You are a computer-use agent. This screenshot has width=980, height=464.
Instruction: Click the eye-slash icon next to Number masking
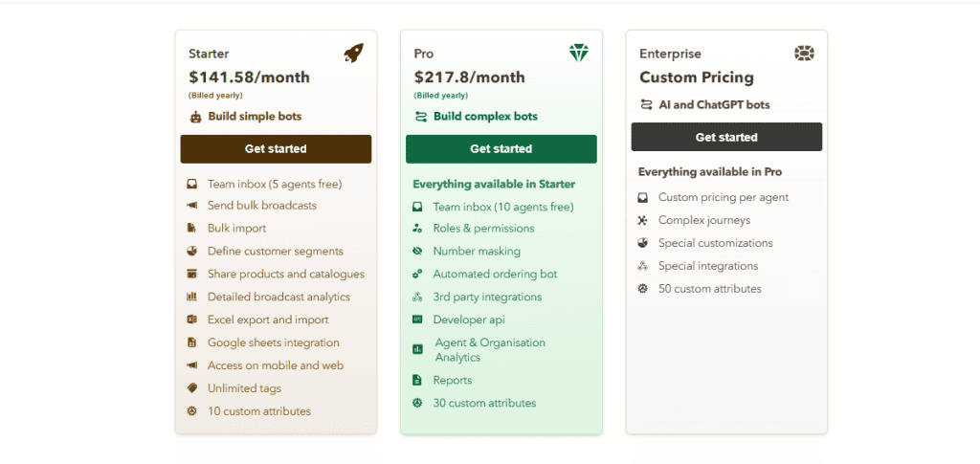[417, 252]
